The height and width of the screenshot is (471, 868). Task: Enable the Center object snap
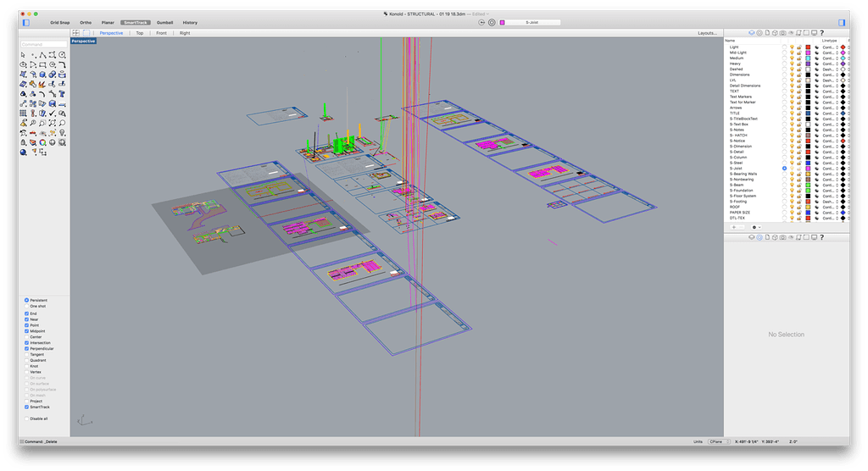pos(26,336)
